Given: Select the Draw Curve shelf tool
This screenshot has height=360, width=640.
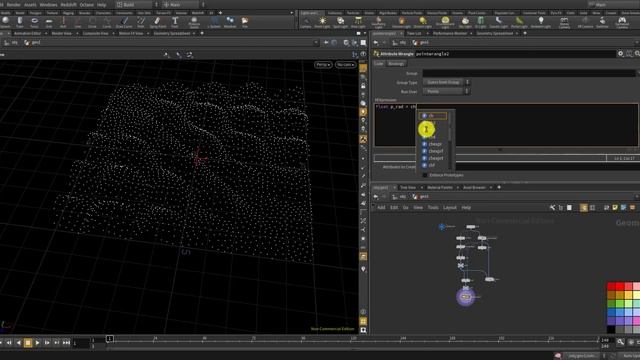Looking at the screenshot, I should coord(124,22).
